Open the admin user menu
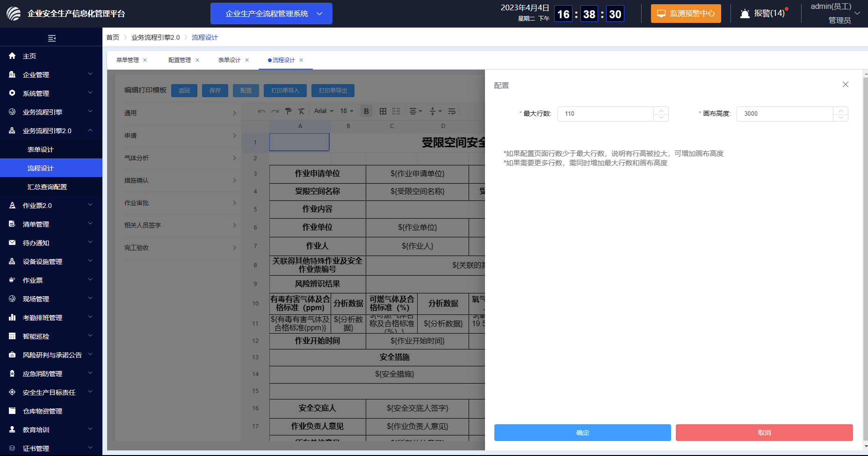Viewport: 868px width, 456px height. tap(835, 14)
